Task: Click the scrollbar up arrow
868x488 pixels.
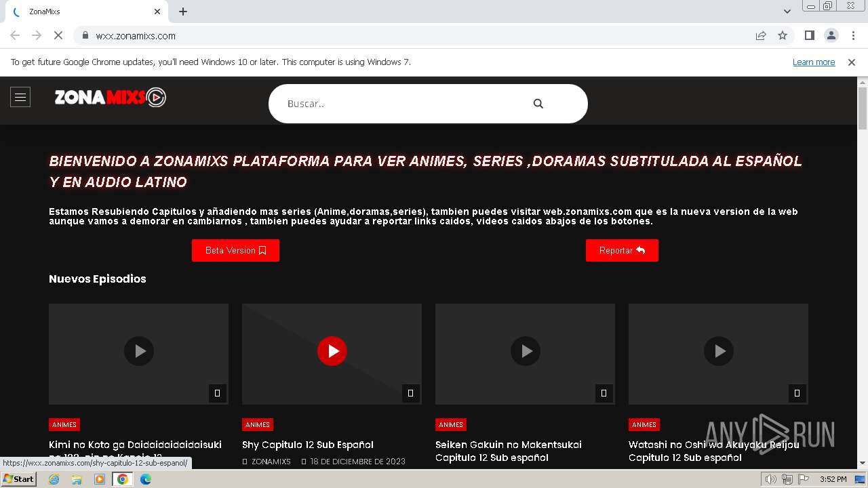Action: click(863, 82)
